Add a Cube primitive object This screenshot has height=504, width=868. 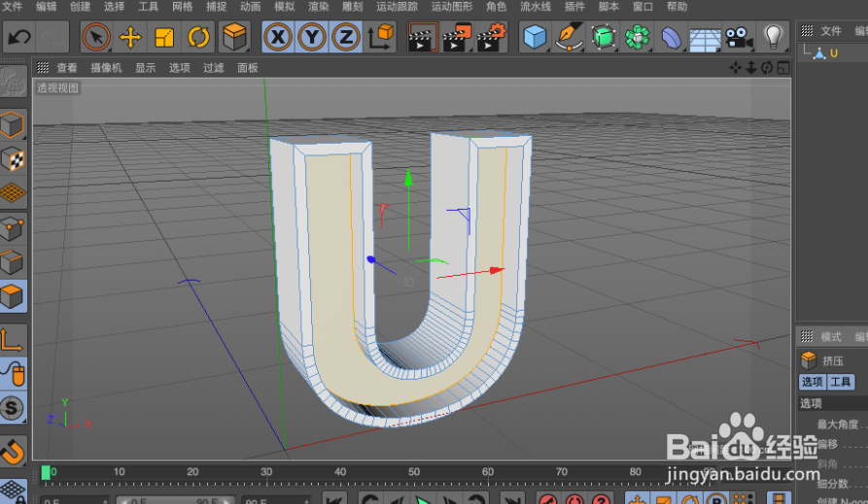tap(535, 38)
